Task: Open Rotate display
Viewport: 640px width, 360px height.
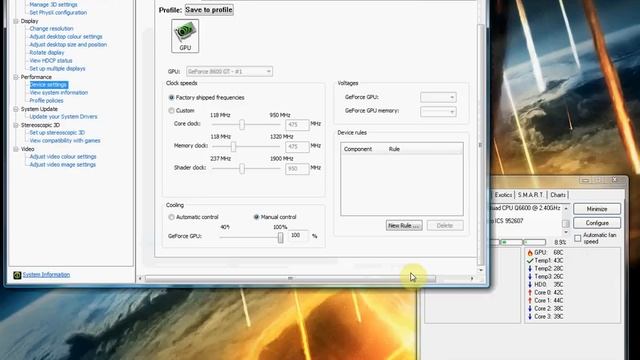Action: point(47,53)
